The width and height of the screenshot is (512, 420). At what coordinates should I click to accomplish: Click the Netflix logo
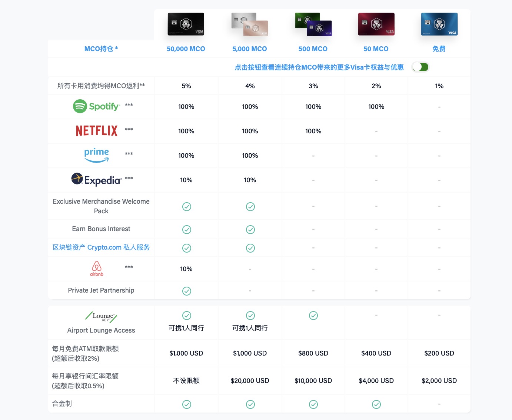97,131
